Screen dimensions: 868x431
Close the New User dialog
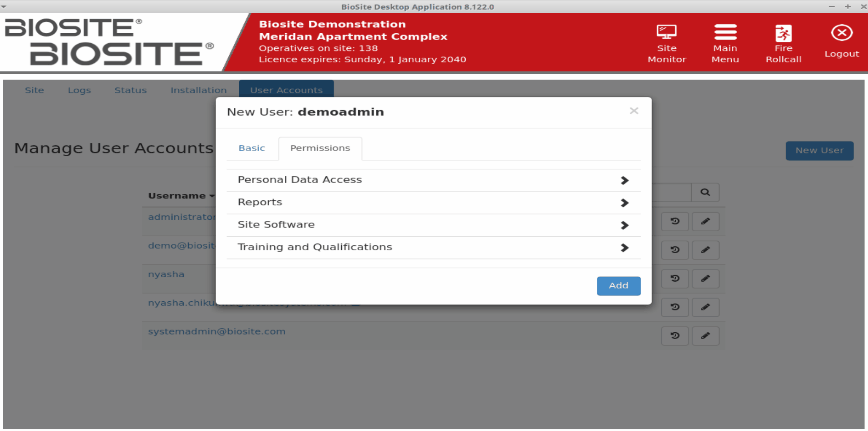(634, 111)
